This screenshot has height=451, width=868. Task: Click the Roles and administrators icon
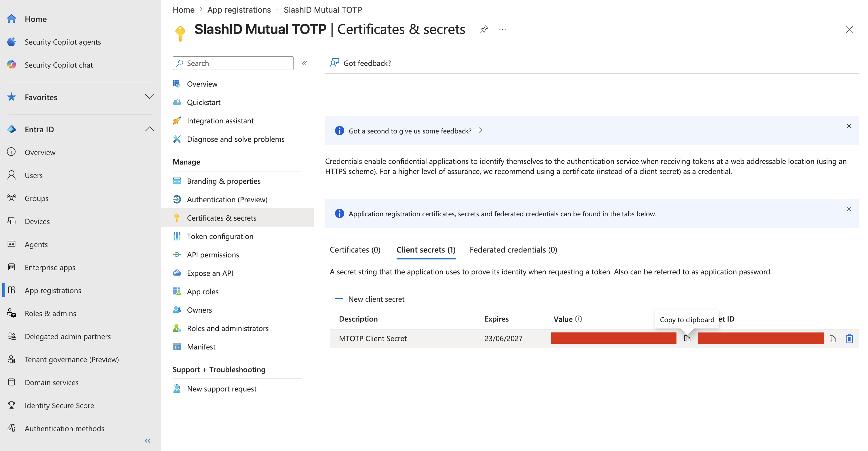pos(177,328)
